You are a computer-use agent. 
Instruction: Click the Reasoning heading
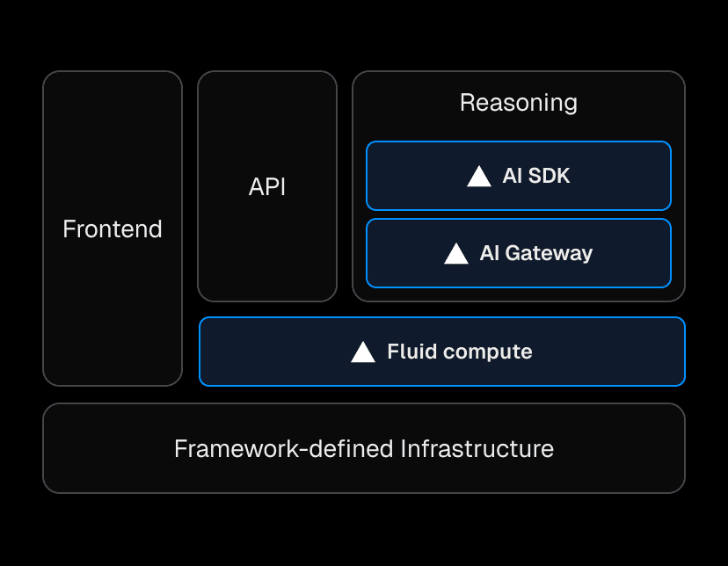(519, 103)
